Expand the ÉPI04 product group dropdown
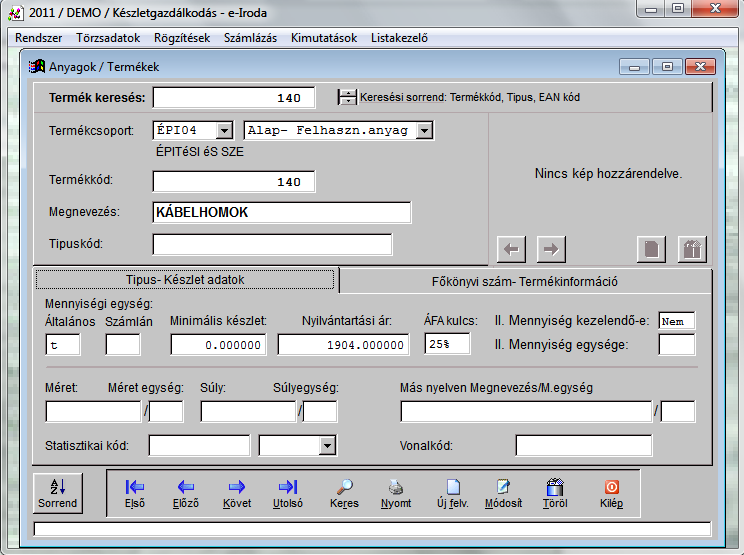 224,131
